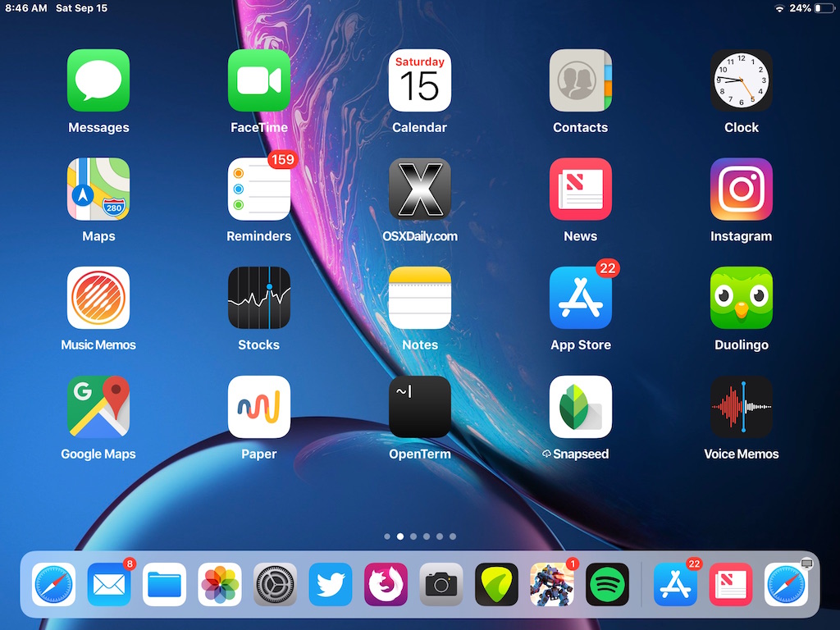Open the Music Memos app
This screenshot has width=840, height=630.
(98, 298)
